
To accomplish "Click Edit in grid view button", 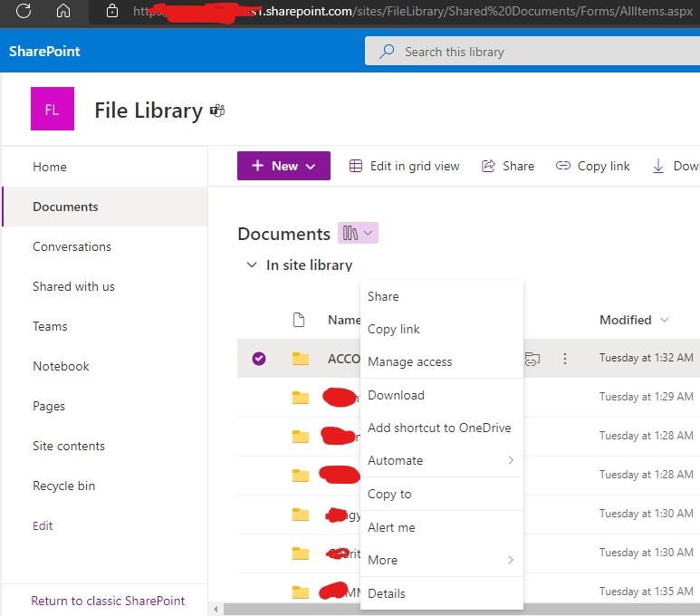I will pyautogui.click(x=404, y=166).
